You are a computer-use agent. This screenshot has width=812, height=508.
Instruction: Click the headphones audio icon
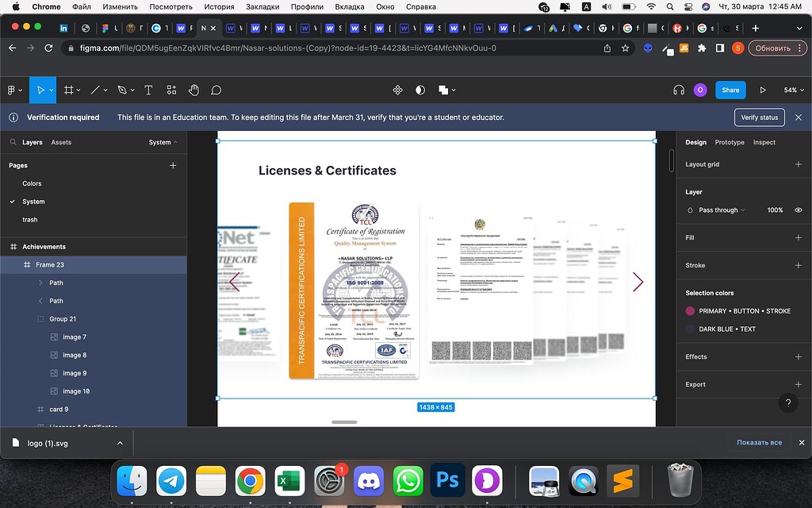point(678,90)
